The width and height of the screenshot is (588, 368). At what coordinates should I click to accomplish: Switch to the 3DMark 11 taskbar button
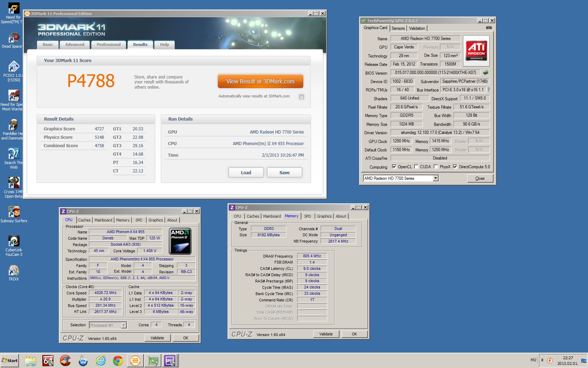[135, 361]
